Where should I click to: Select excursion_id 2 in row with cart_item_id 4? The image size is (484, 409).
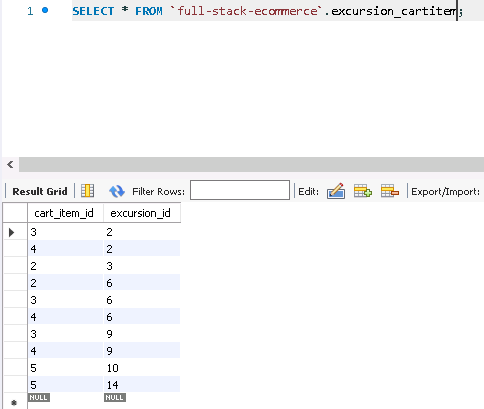pos(142,249)
